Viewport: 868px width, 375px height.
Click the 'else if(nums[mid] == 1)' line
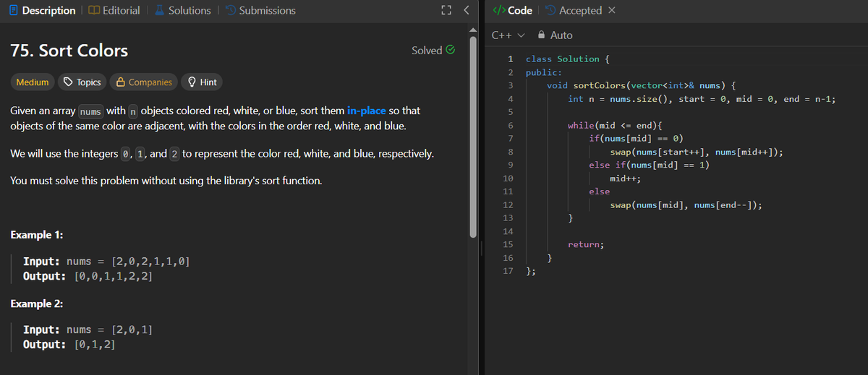[649, 165]
